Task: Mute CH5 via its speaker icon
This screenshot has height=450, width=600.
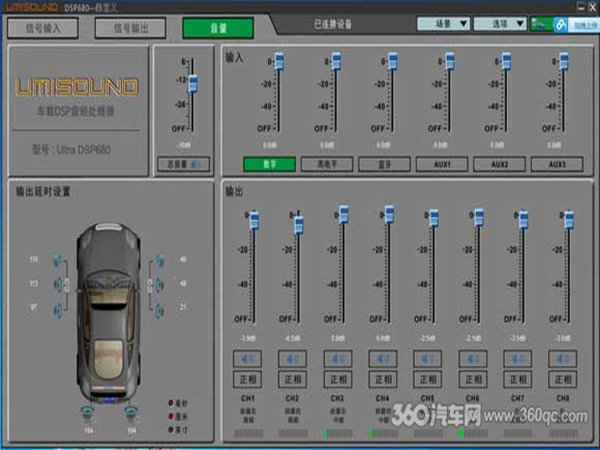Action: click(426, 357)
